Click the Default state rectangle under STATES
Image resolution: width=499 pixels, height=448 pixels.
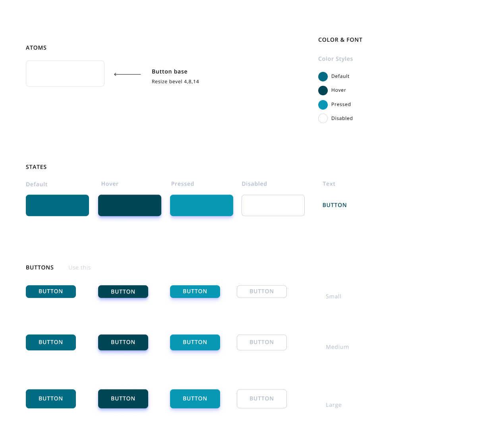pyautogui.click(x=57, y=205)
